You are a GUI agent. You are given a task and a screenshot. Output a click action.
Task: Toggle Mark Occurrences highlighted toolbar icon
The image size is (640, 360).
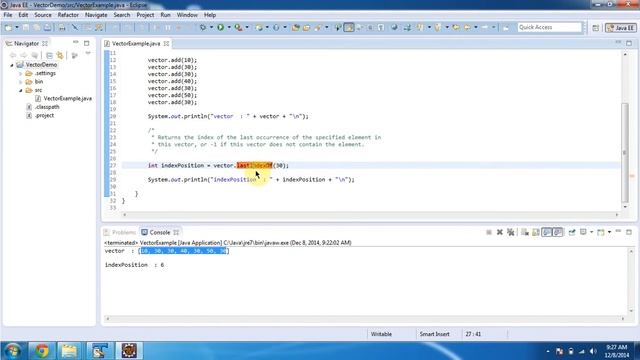(349, 27)
